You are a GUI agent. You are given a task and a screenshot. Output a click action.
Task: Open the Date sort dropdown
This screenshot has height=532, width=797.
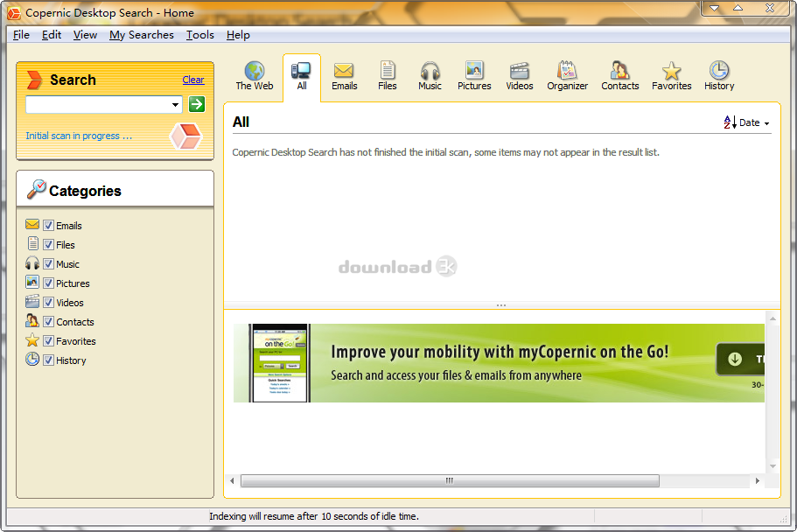click(748, 123)
